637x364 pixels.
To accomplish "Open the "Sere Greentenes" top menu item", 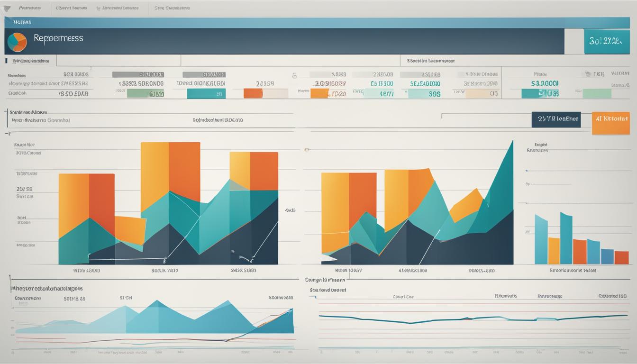I will coord(172,8).
